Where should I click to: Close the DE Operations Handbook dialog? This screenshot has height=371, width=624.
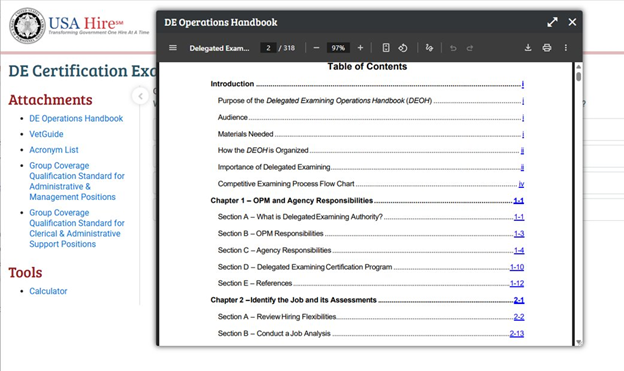(572, 22)
